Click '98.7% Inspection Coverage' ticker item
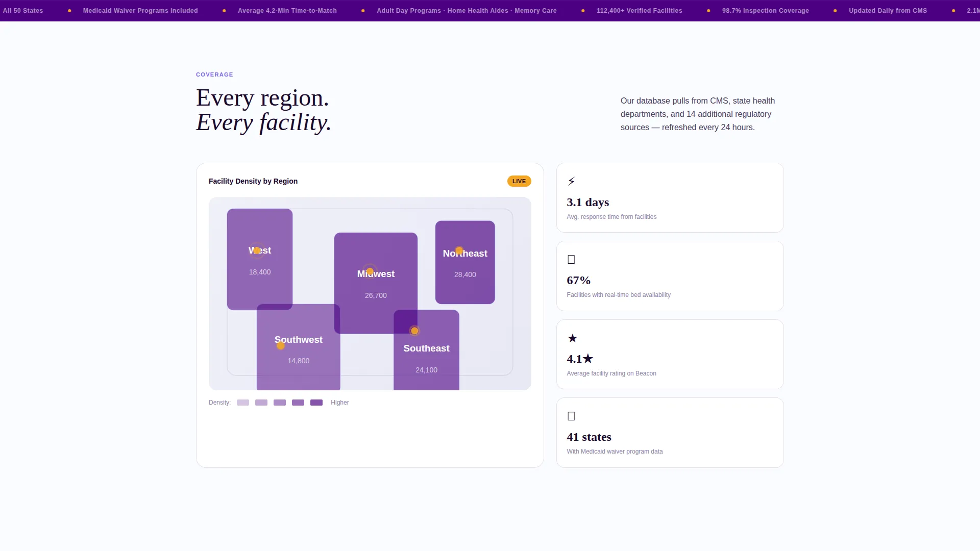Screen dimensions: 980x551 pyautogui.click(x=766, y=11)
